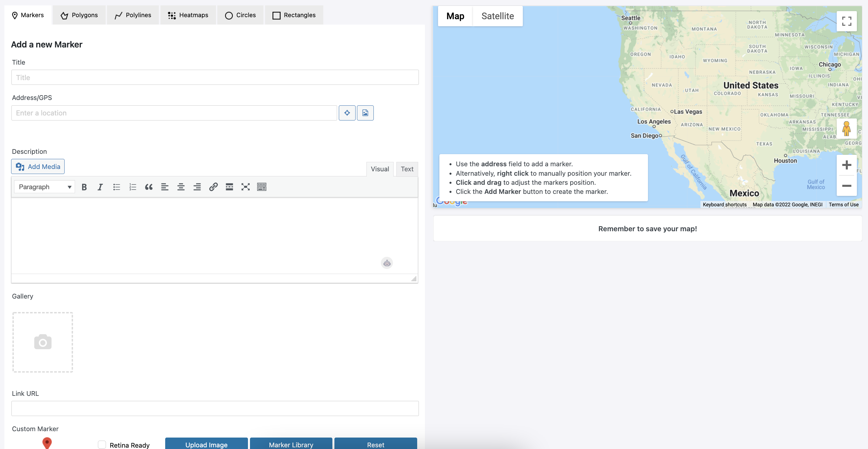Viewport: 868px width, 449px height.
Task: Click the insert link icon
Action: [x=213, y=187]
